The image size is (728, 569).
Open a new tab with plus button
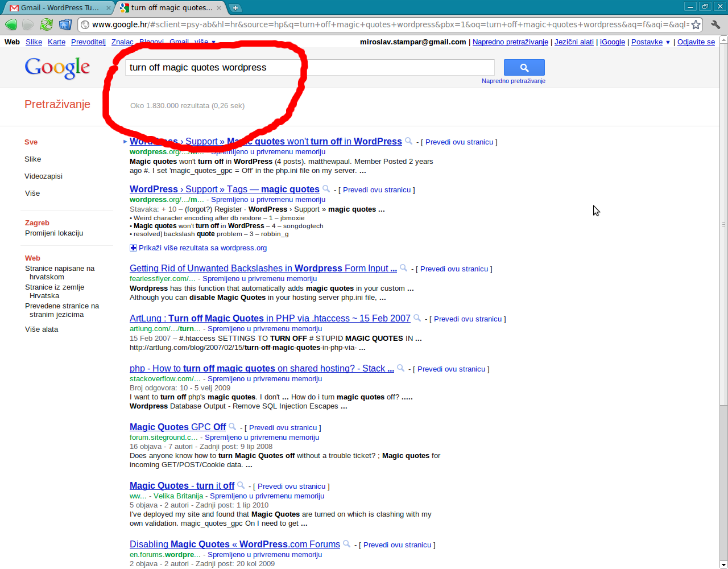(x=235, y=8)
